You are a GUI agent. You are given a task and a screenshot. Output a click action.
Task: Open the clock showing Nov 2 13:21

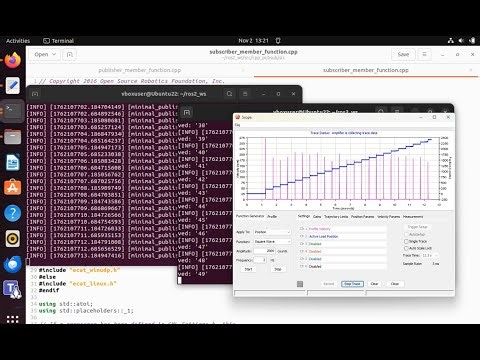click(x=253, y=41)
